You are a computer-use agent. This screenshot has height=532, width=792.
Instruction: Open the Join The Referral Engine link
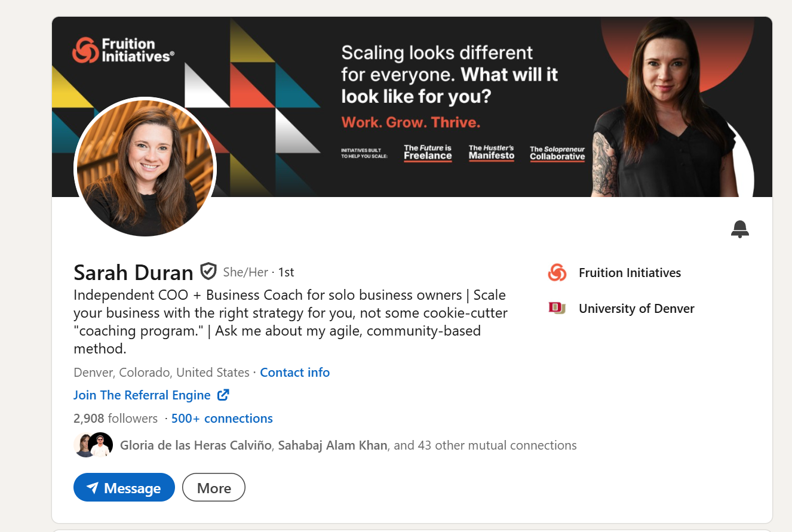141,395
